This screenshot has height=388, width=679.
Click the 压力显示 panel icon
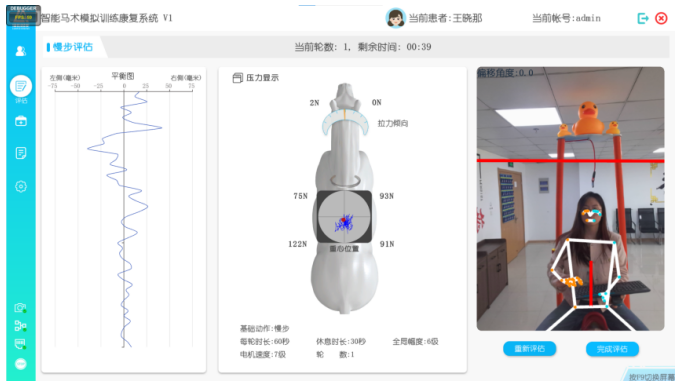click(237, 78)
